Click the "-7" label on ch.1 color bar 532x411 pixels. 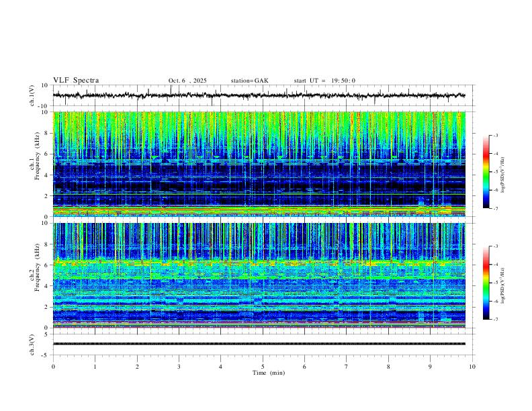point(496,208)
